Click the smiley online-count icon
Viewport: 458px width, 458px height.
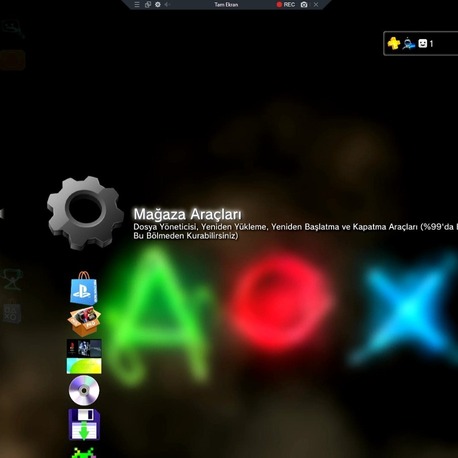click(423, 43)
